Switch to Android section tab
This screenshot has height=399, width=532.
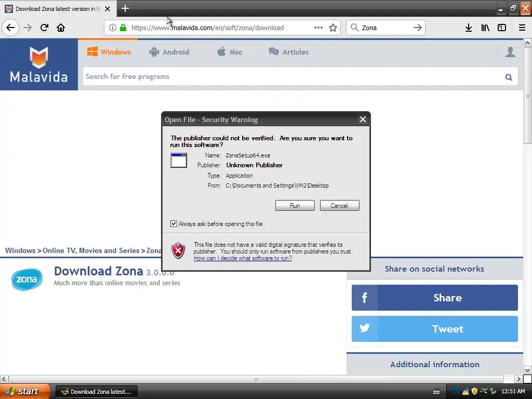pos(169,52)
